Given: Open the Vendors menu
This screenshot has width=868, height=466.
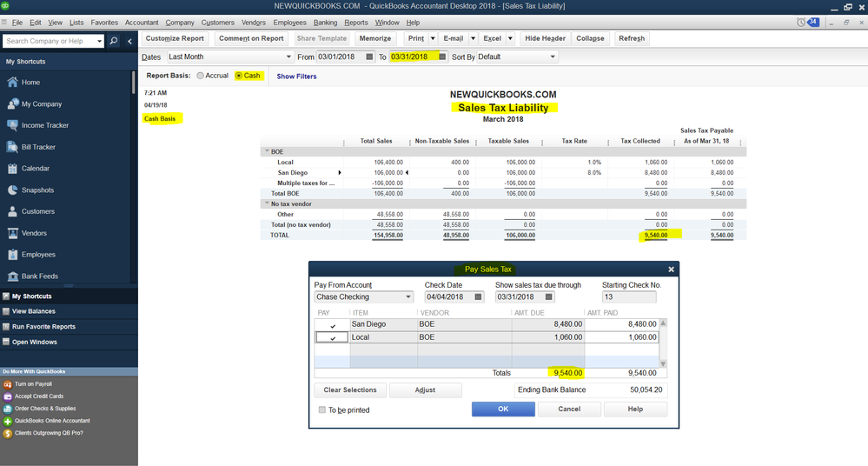Looking at the screenshot, I should tap(254, 23).
